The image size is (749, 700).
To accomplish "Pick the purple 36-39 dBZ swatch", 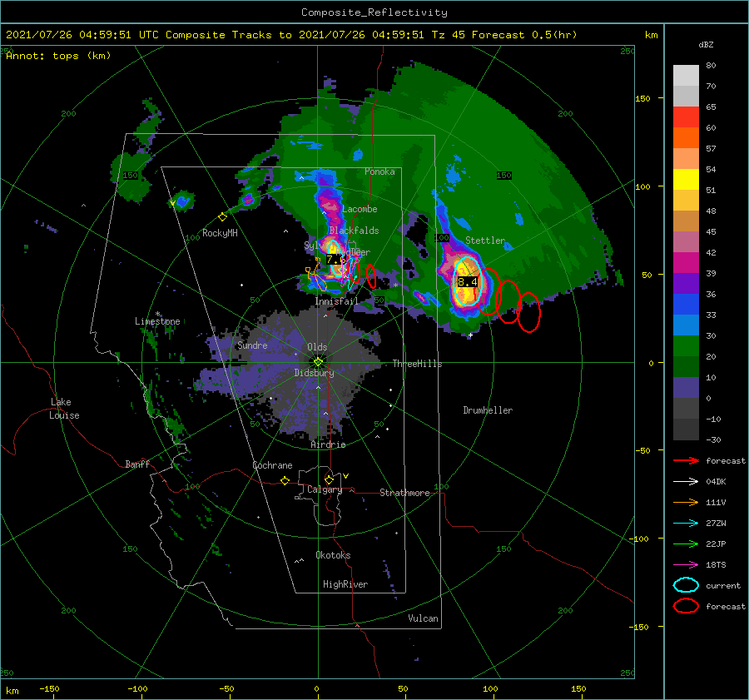I will pos(686,283).
